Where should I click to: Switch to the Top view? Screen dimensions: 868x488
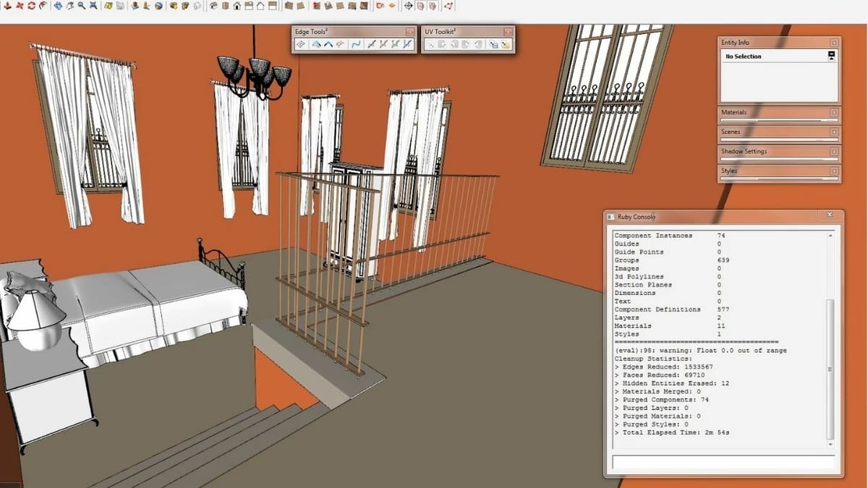(x=226, y=6)
